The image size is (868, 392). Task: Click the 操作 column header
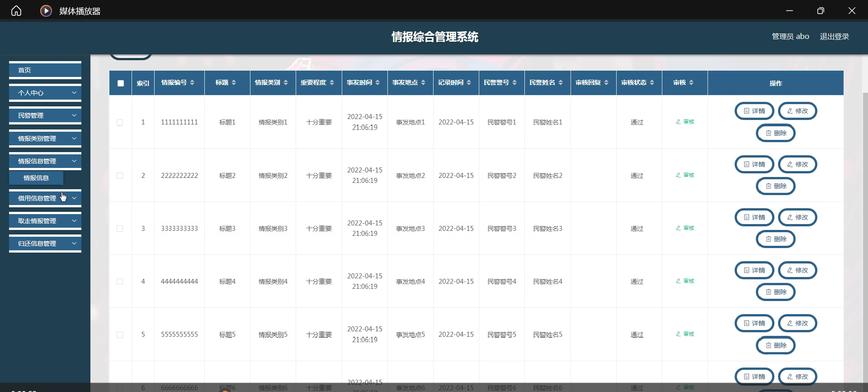tap(776, 83)
